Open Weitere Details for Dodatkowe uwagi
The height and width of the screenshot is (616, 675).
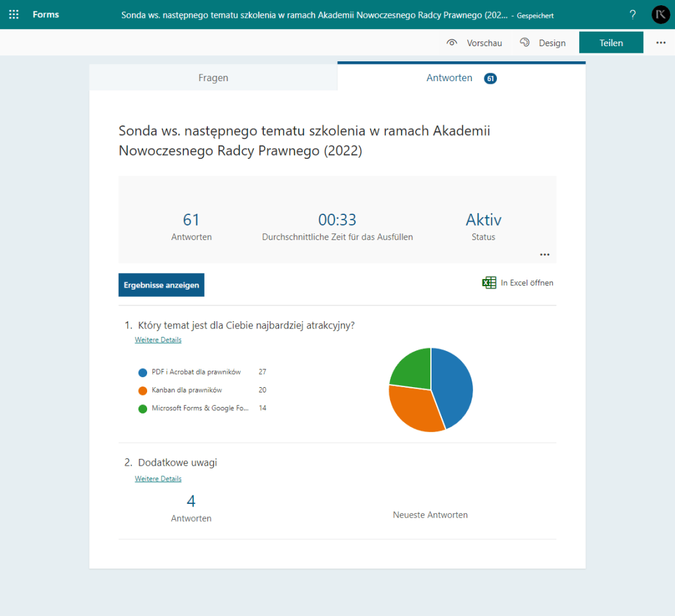[x=158, y=478]
